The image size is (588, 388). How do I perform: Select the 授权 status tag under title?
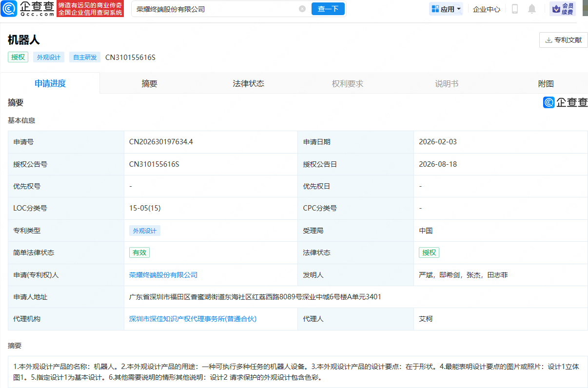pyautogui.click(x=18, y=57)
